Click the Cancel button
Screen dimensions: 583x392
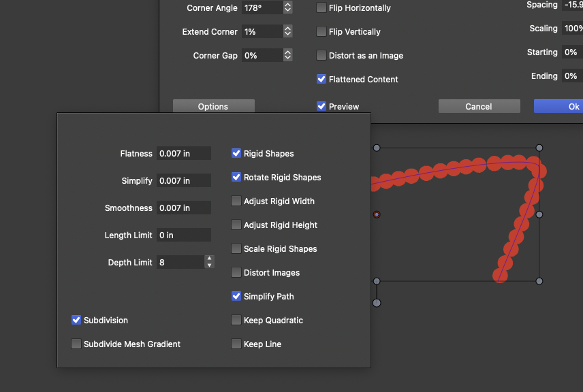click(479, 107)
